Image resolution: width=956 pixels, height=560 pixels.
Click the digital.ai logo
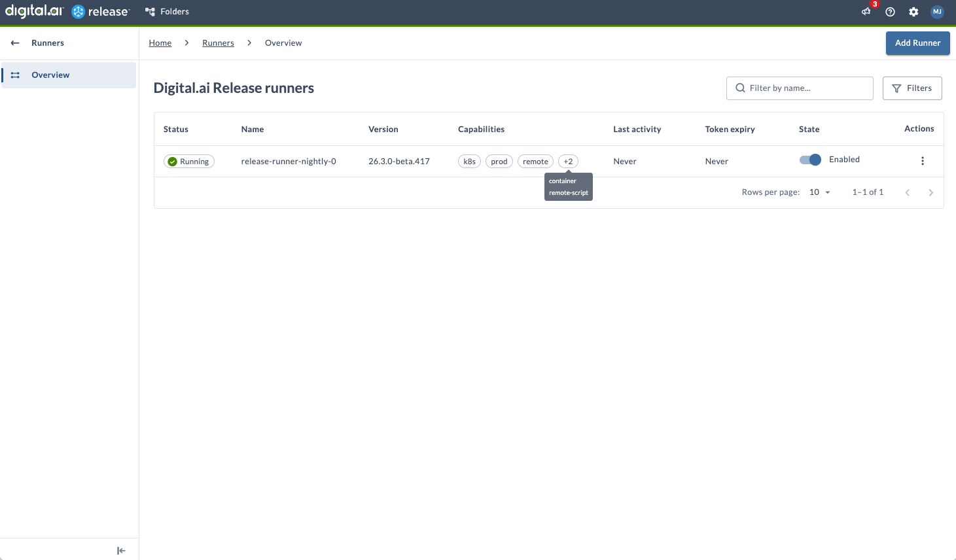34,11
